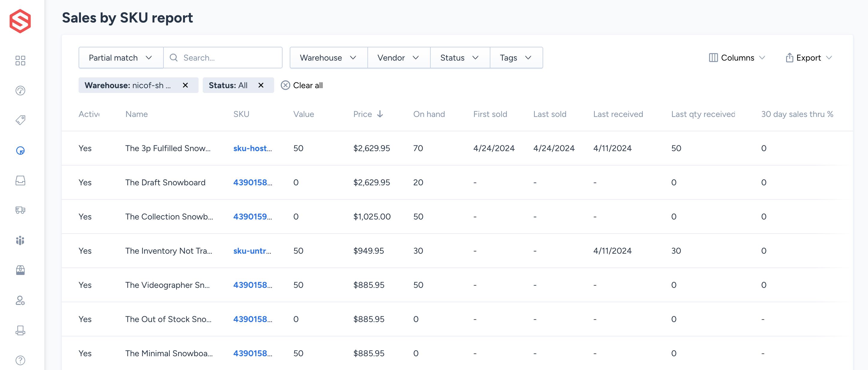
Task: Click the storefront icon in sidebar
Action: pos(20,270)
